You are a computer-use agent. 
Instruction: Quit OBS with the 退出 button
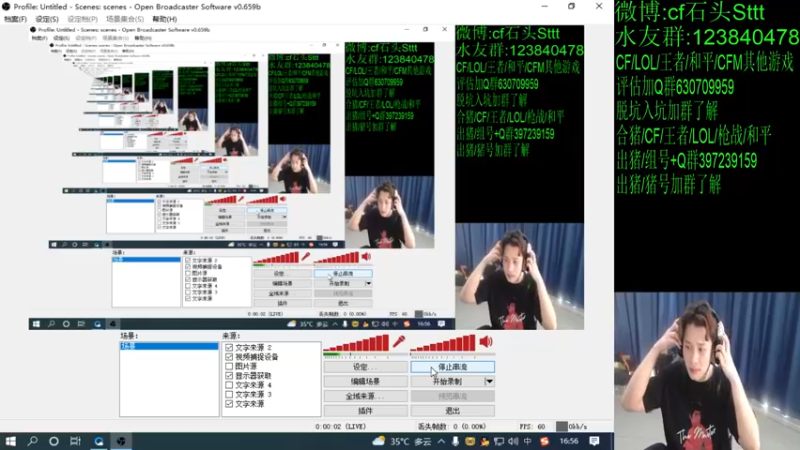(453, 411)
